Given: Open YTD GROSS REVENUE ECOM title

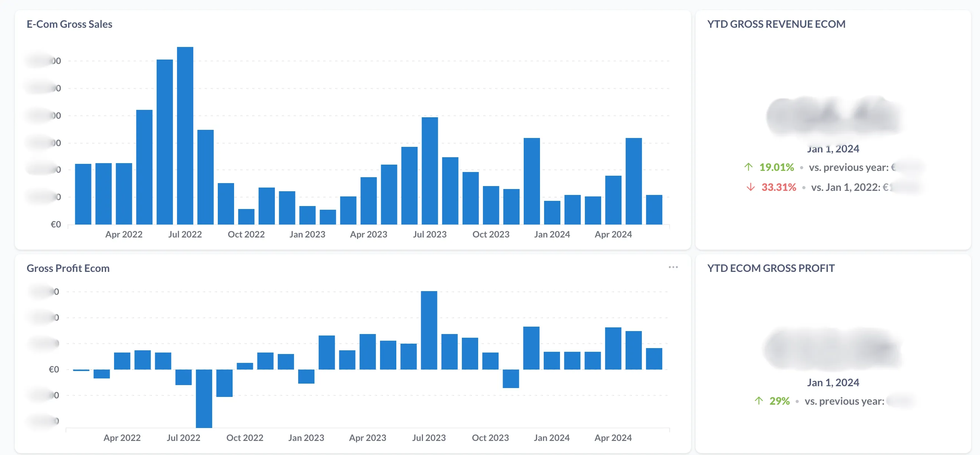Looking at the screenshot, I should click(776, 24).
